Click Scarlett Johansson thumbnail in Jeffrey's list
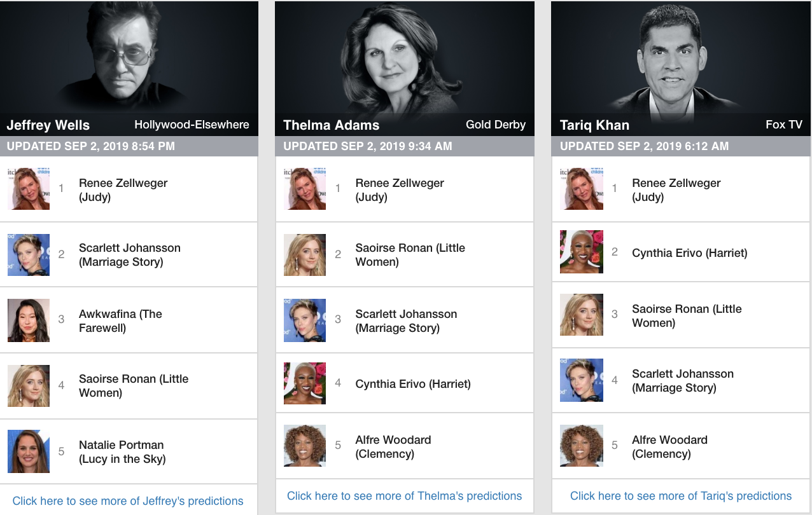Screen dimensions: 812x515 [x=29, y=255]
